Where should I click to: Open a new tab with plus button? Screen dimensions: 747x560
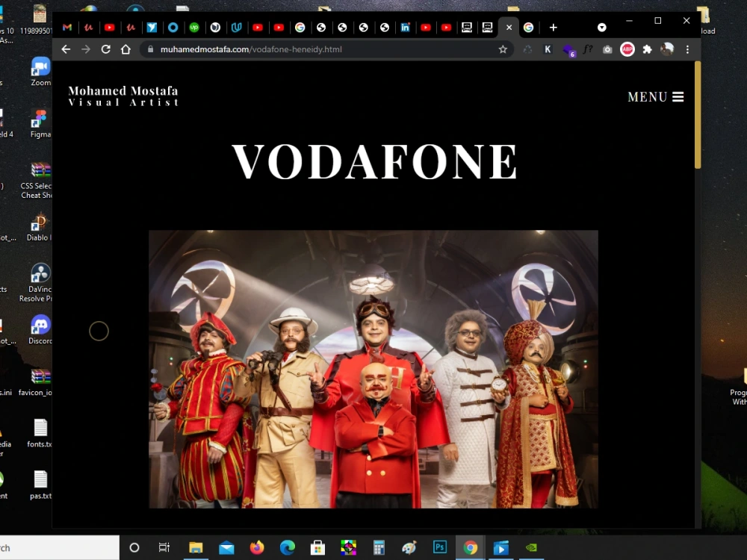553,27
